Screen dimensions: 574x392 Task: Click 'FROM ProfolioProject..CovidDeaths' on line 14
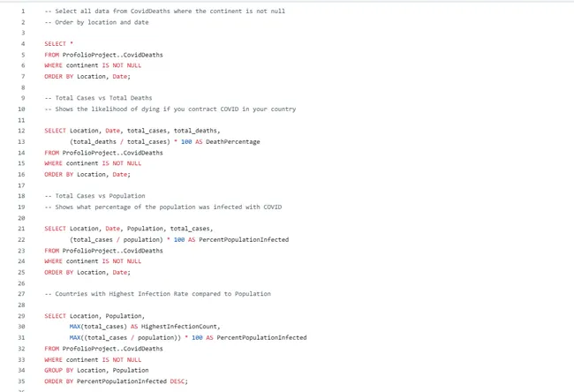[x=103, y=153]
